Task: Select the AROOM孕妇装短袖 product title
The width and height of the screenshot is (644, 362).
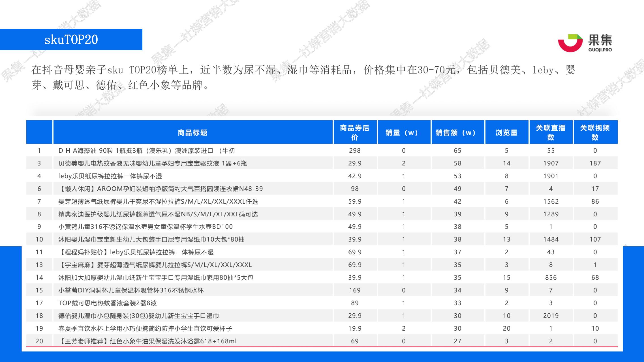Action: coord(161,189)
